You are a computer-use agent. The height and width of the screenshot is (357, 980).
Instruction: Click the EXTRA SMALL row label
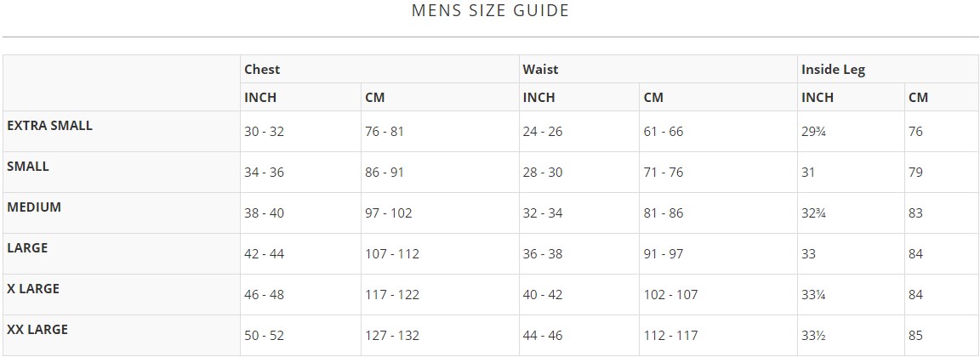tap(49, 125)
